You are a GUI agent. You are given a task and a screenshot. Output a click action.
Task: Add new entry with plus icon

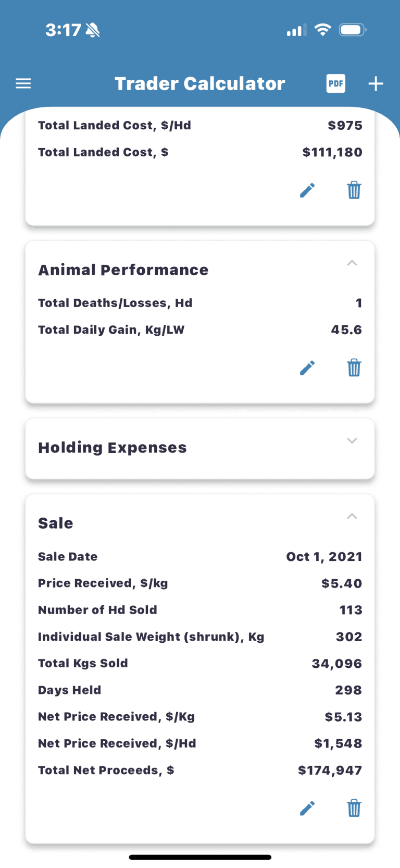click(376, 83)
